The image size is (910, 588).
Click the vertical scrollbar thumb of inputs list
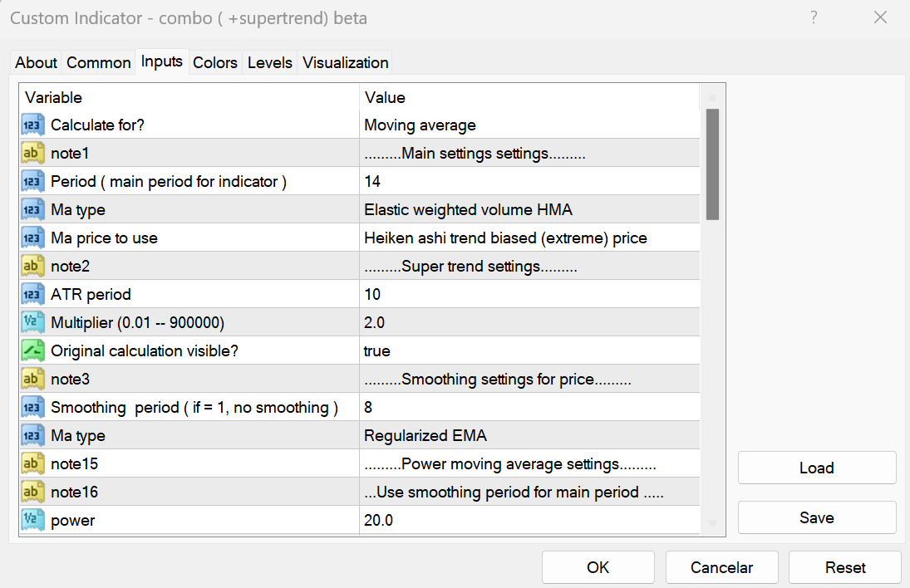[x=712, y=164]
